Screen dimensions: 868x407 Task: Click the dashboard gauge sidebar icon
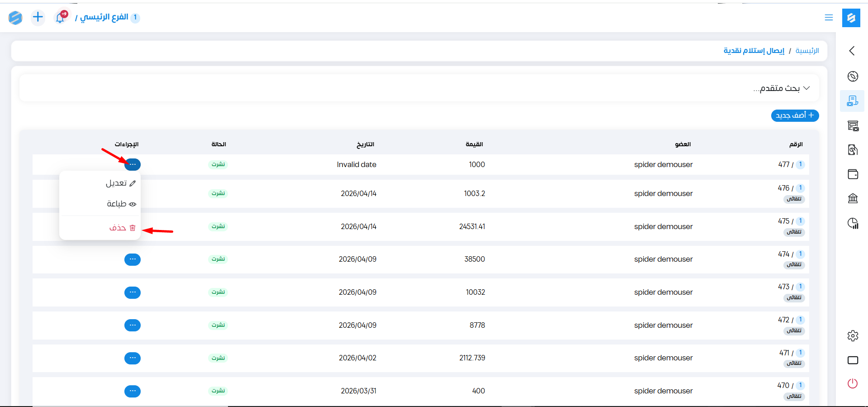coord(853,76)
